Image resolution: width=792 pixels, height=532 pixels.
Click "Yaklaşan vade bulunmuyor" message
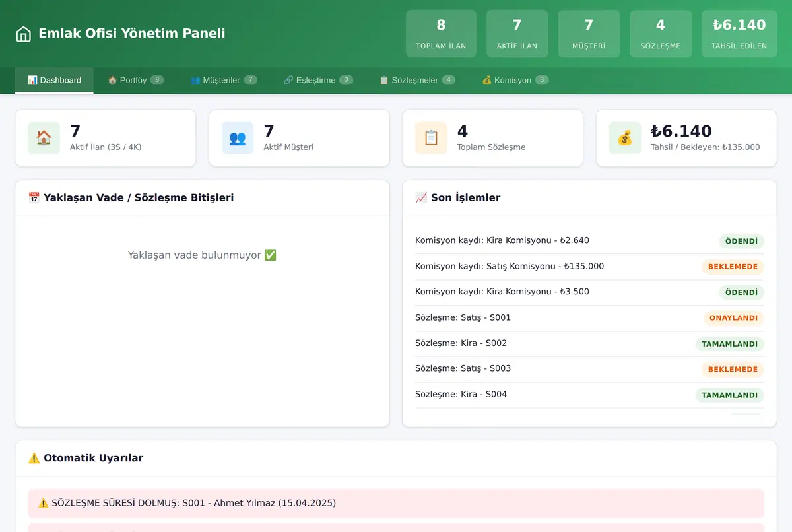pyautogui.click(x=202, y=255)
